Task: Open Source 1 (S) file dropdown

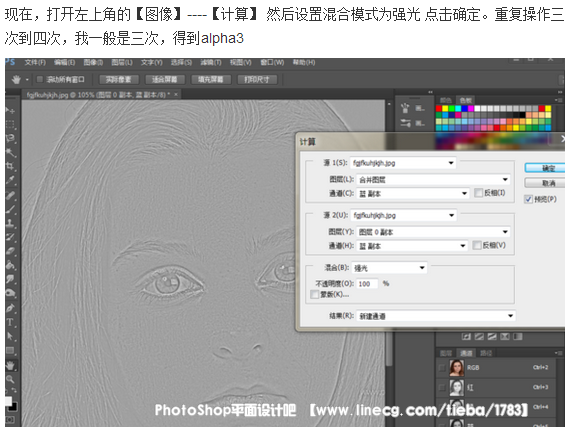Action: [403, 163]
